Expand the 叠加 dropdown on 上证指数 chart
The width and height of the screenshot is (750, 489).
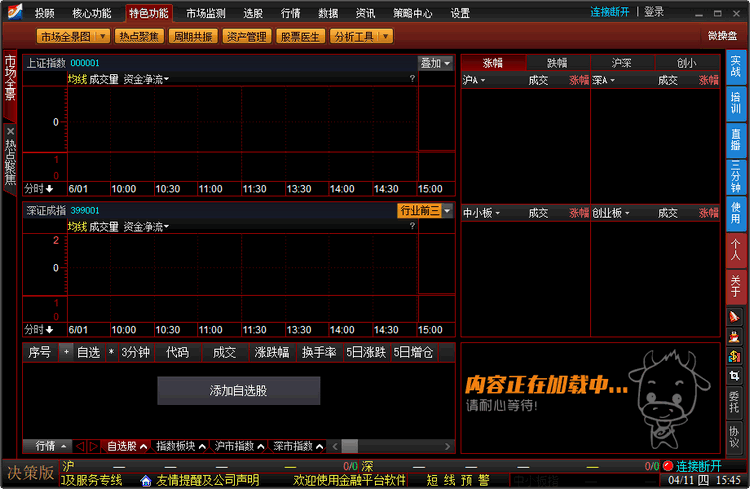435,63
